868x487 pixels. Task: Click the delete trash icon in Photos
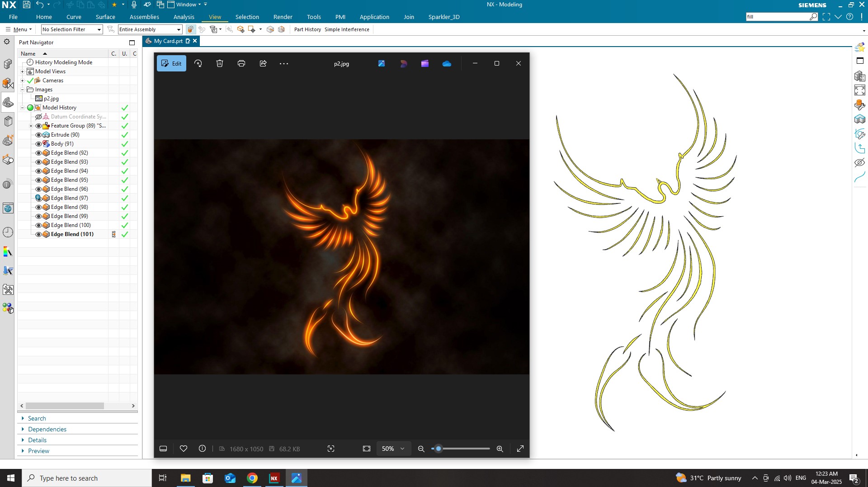tap(220, 63)
